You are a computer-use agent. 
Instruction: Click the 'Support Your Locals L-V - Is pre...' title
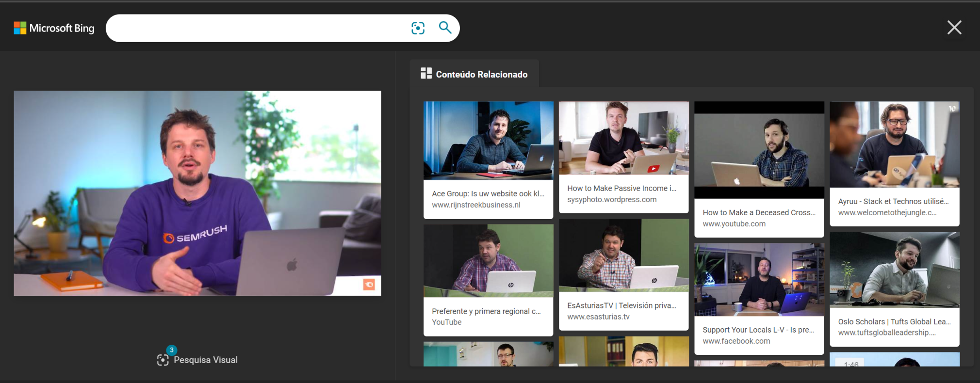[758, 330]
